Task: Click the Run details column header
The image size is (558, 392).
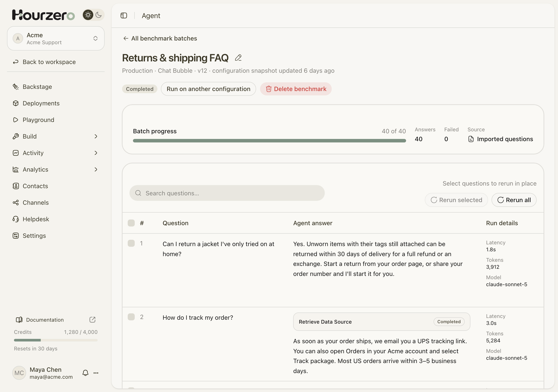Action: pyautogui.click(x=502, y=223)
